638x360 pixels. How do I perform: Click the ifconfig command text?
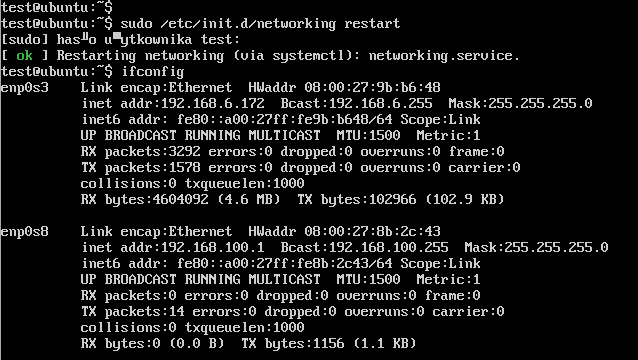point(153,72)
